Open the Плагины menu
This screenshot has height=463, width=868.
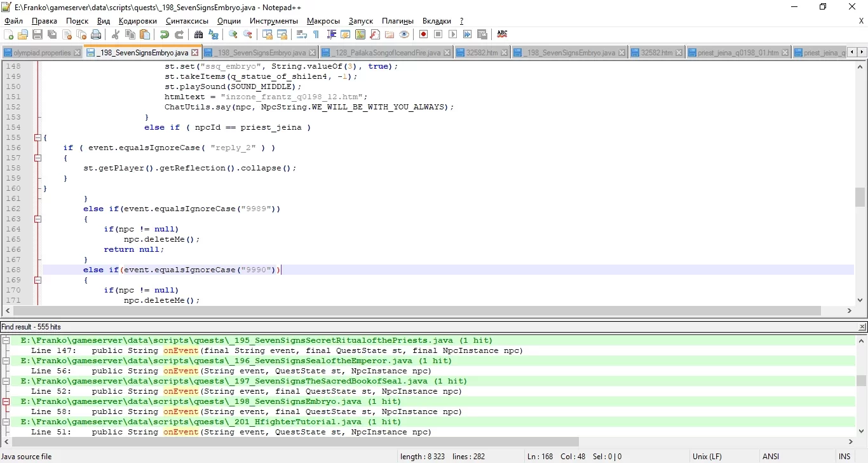(398, 21)
